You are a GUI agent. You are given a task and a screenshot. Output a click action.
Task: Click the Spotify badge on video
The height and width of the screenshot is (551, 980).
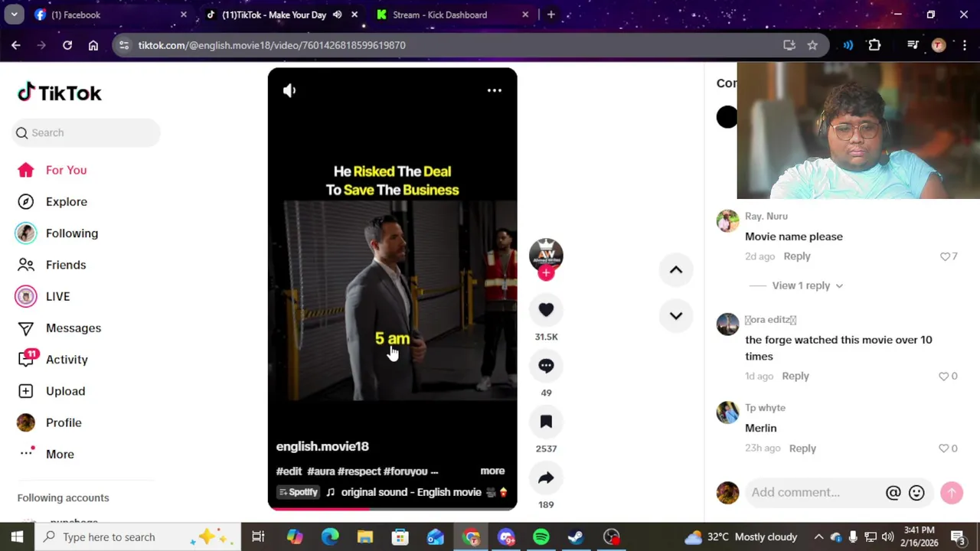299,492
